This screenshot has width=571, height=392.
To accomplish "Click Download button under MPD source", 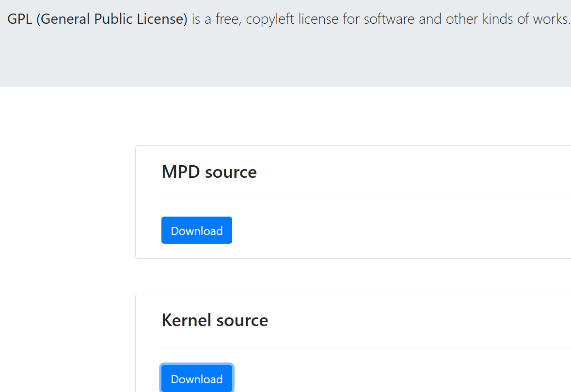I will (196, 231).
